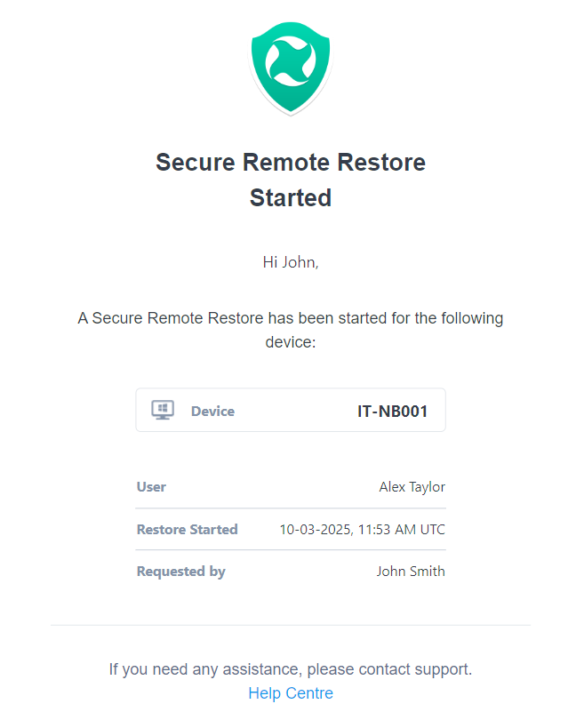584x728 pixels.
Task: Click the contact support assistance text
Action: pyautogui.click(x=291, y=669)
